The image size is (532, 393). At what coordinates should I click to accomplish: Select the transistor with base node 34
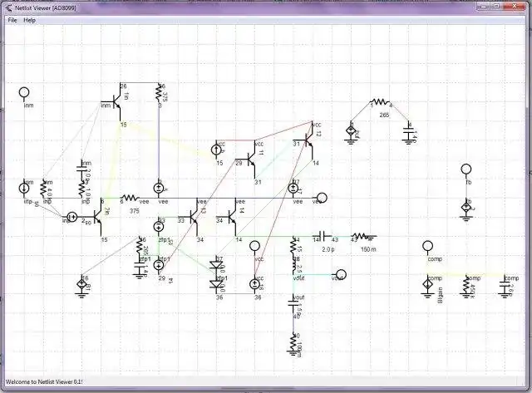point(231,217)
